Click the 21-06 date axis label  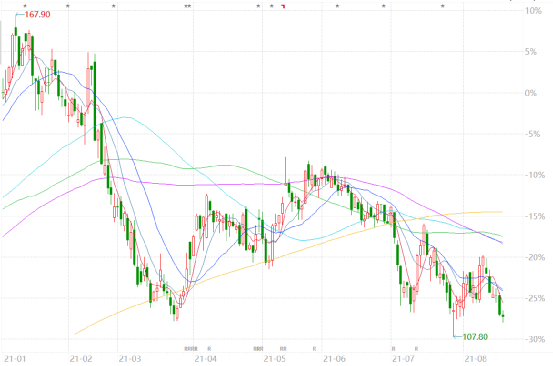[x=334, y=359]
